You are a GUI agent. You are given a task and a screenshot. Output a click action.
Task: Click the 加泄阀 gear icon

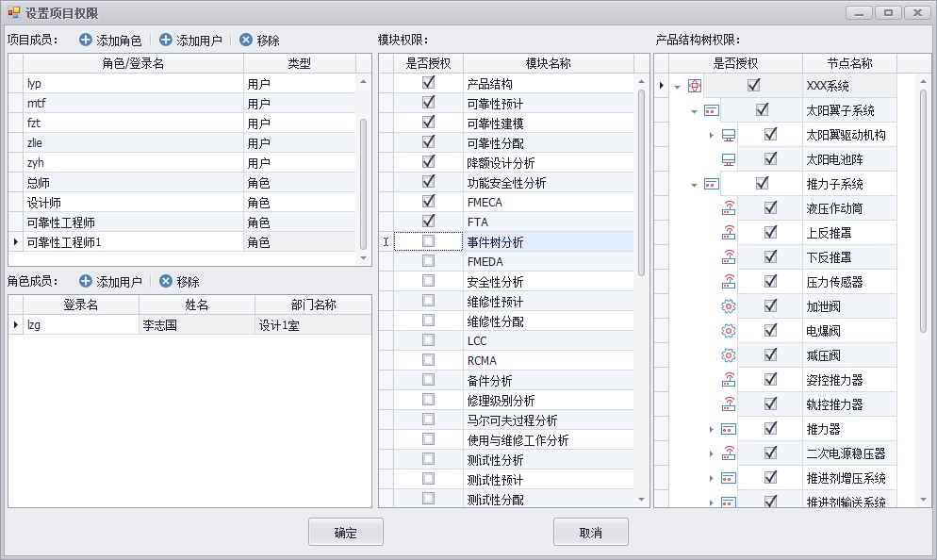pos(728,306)
